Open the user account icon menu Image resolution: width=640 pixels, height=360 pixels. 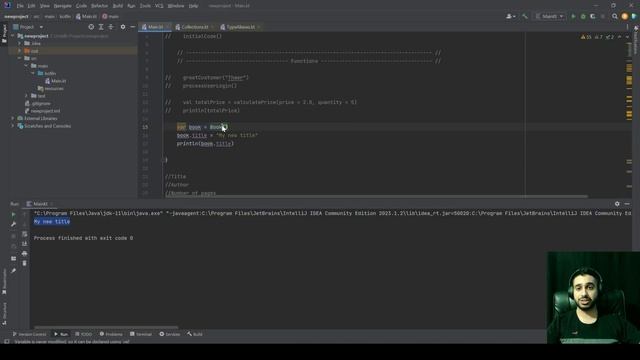[510, 16]
